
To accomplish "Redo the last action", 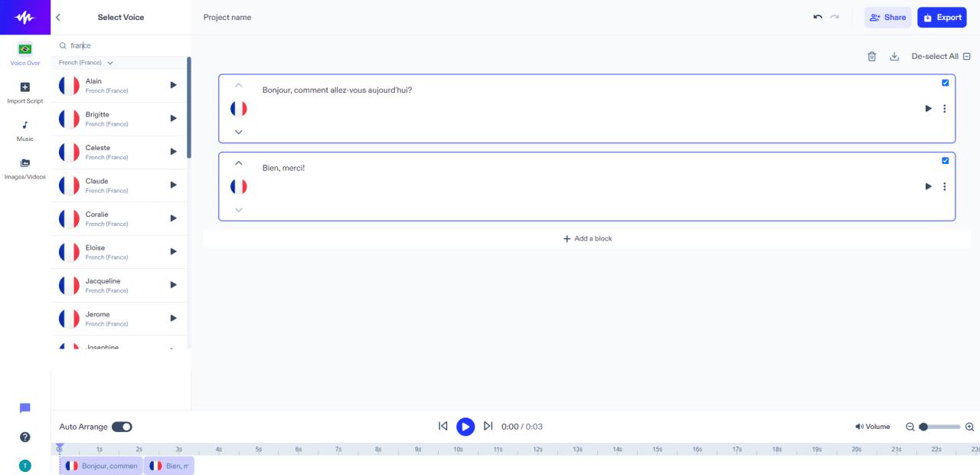I will point(835,17).
